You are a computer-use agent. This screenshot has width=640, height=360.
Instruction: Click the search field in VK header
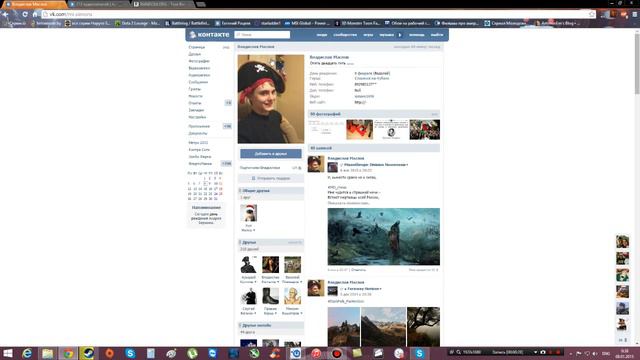[262, 35]
